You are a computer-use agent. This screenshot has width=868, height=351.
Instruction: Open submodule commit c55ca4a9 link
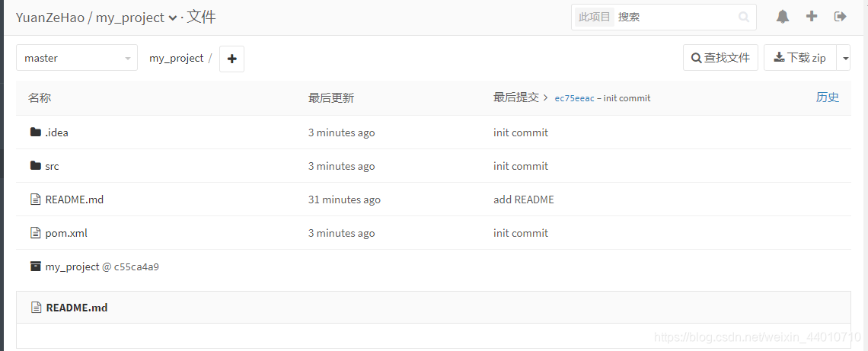point(137,266)
